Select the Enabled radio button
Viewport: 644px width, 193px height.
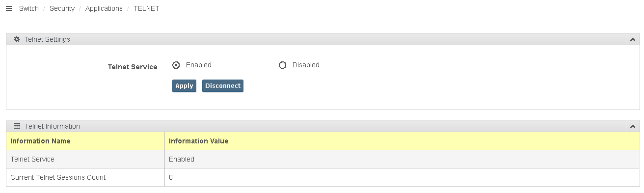pos(176,65)
